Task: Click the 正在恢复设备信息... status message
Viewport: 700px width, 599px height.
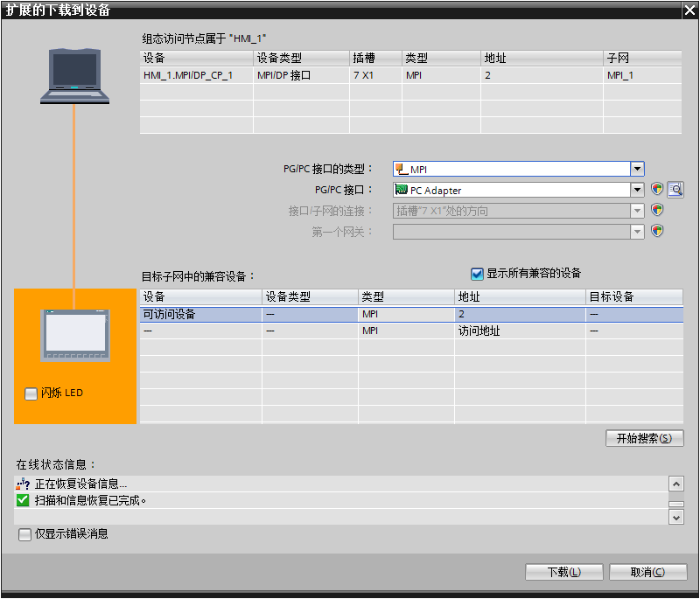Action: click(x=80, y=484)
